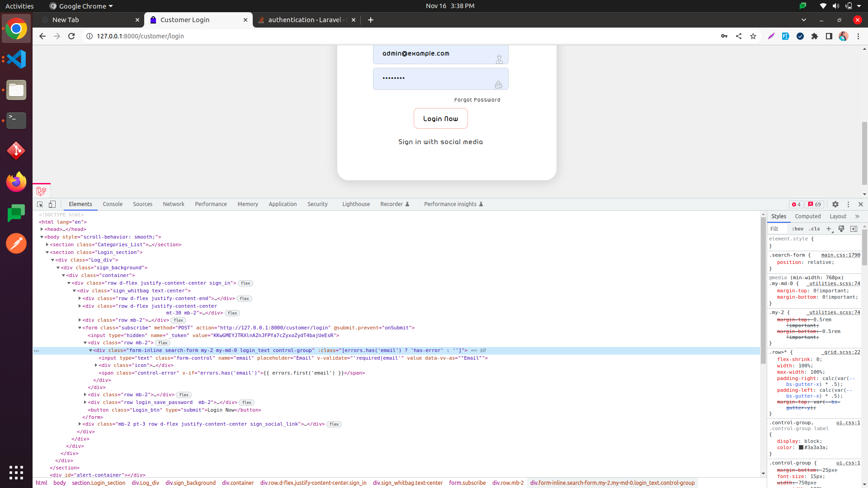Click the device toolbar toggle icon
The image size is (868, 488).
(x=52, y=204)
